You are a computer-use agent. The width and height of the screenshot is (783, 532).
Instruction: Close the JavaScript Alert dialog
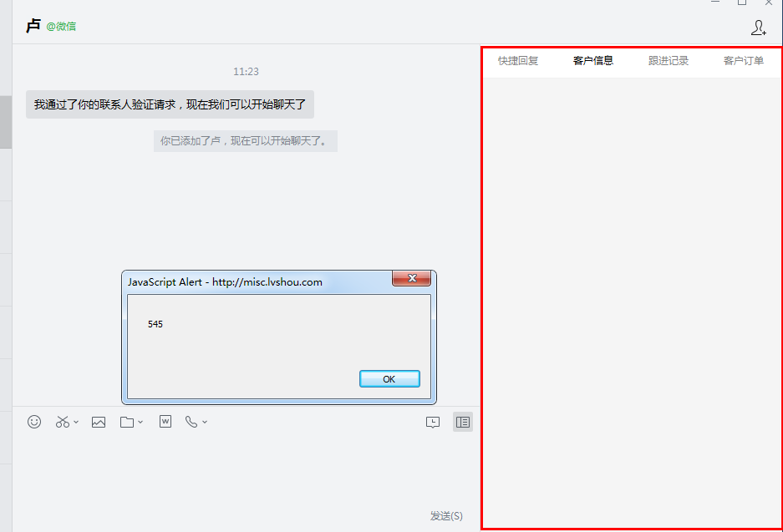[411, 278]
